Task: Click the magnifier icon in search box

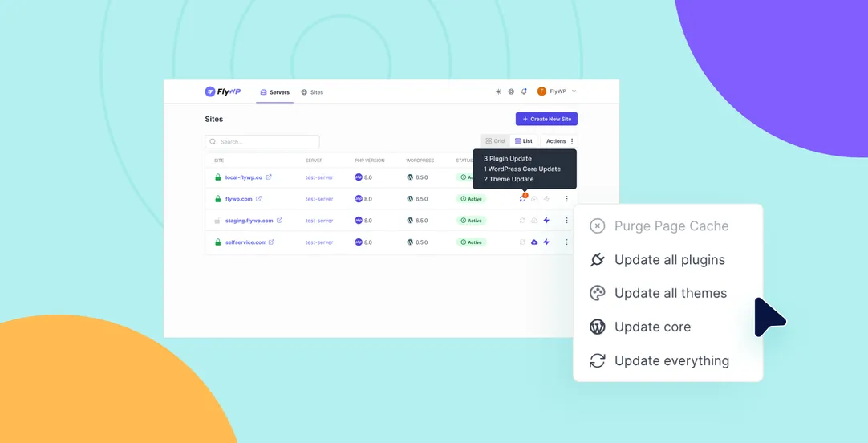Action: (213, 142)
